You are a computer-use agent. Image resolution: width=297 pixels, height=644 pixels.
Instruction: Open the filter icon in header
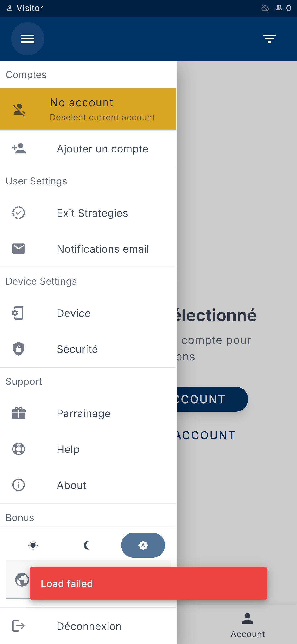[x=269, y=39]
